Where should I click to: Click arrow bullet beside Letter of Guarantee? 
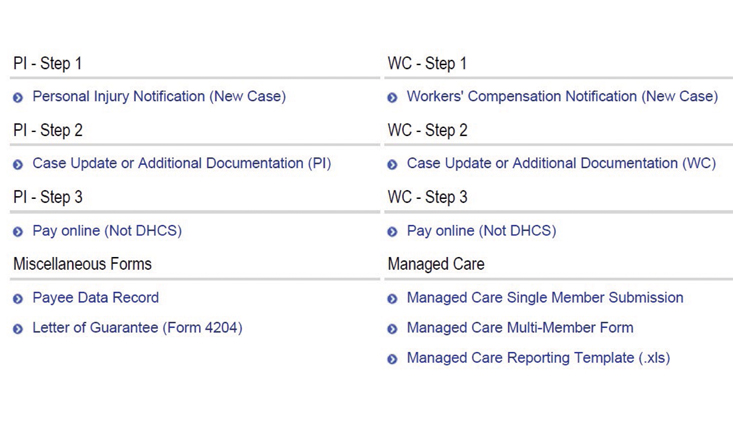[x=18, y=329]
